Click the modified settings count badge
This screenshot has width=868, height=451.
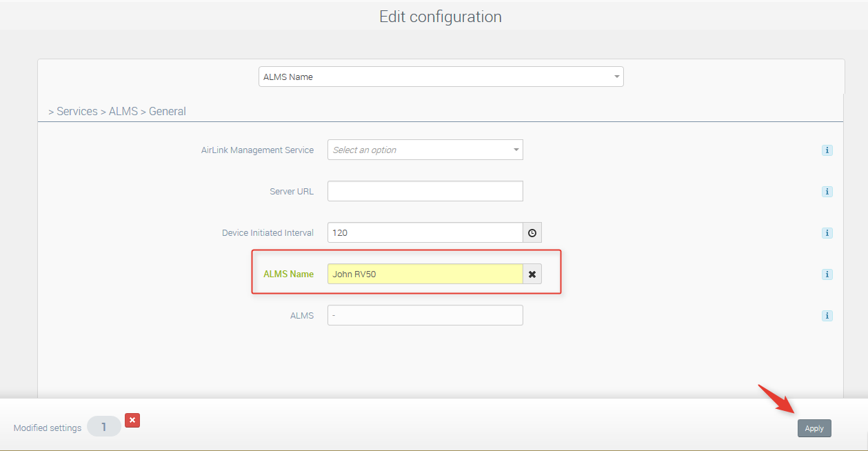[104, 427]
